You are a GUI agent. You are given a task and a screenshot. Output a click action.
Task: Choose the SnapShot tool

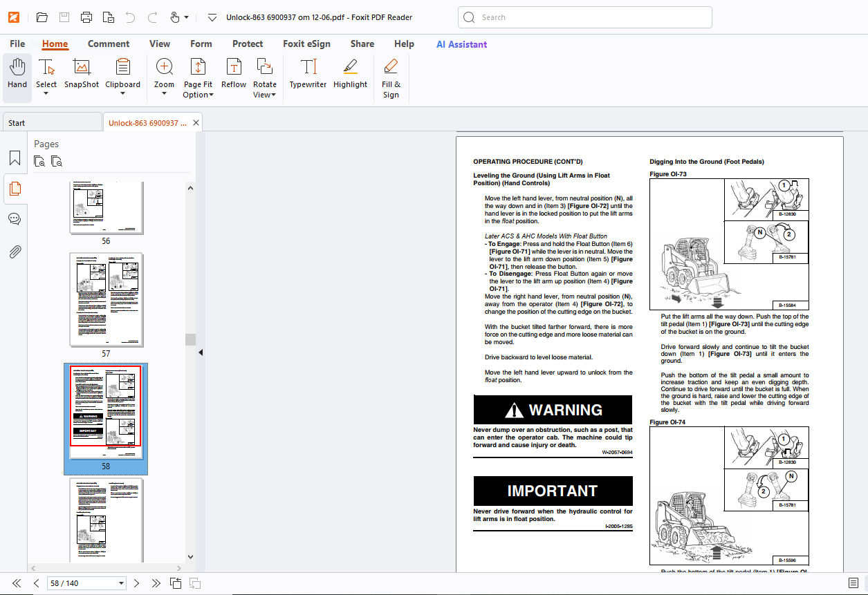click(82, 75)
